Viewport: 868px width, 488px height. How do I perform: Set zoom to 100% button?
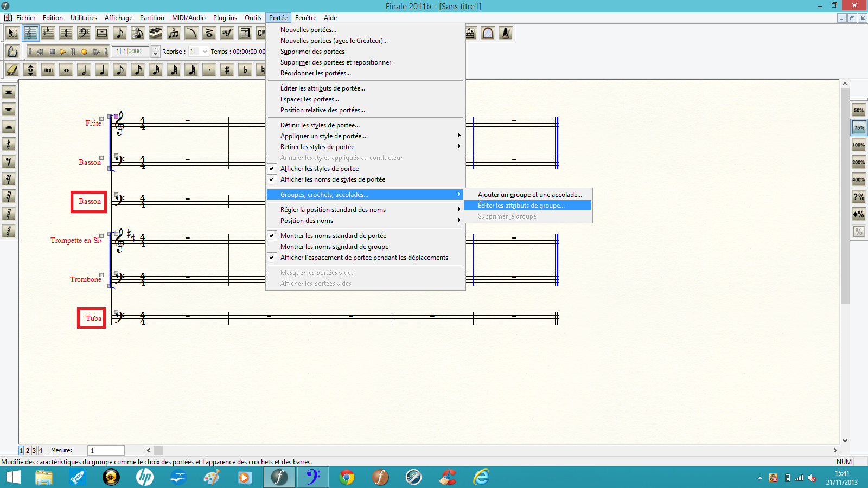[x=858, y=145]
